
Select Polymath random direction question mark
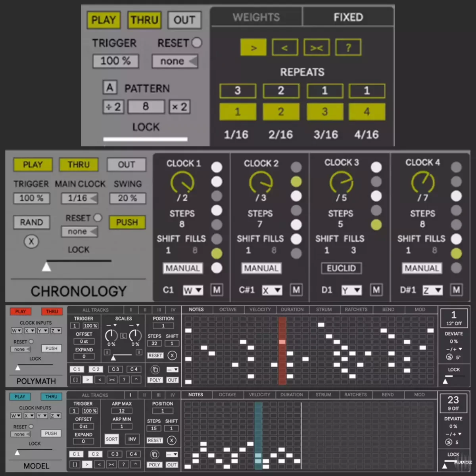(124, 380)
